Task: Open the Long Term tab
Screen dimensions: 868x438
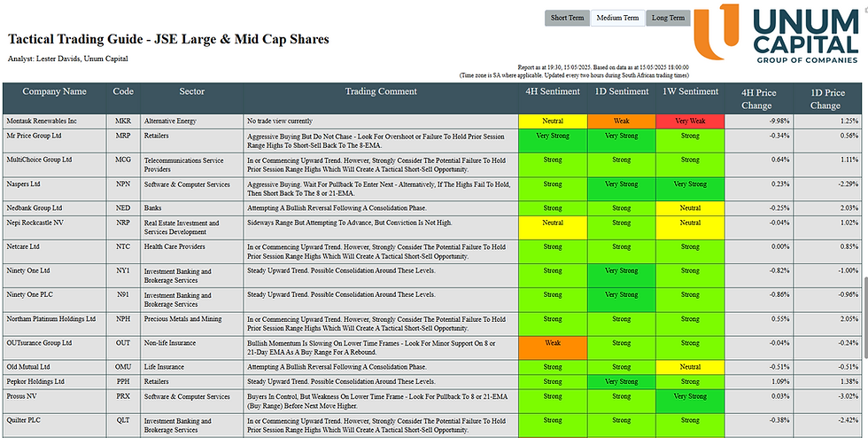Action: (x=668, y=18)
